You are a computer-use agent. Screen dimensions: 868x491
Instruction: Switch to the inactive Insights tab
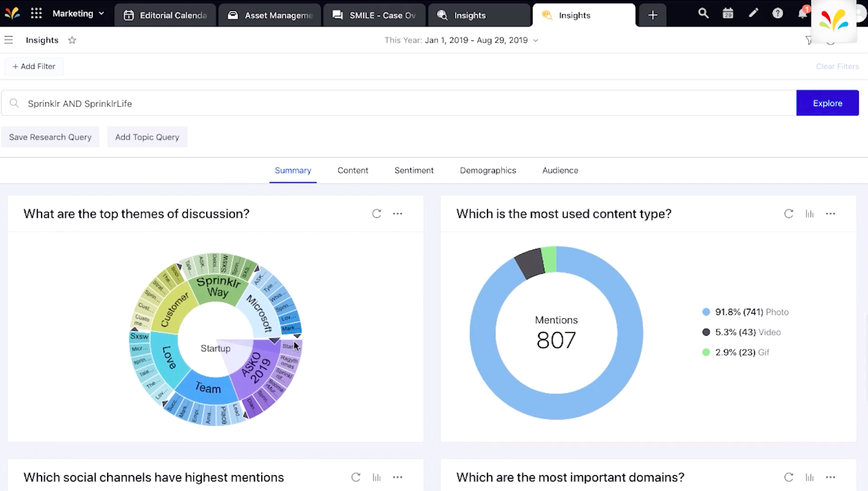tap(479, 15)
